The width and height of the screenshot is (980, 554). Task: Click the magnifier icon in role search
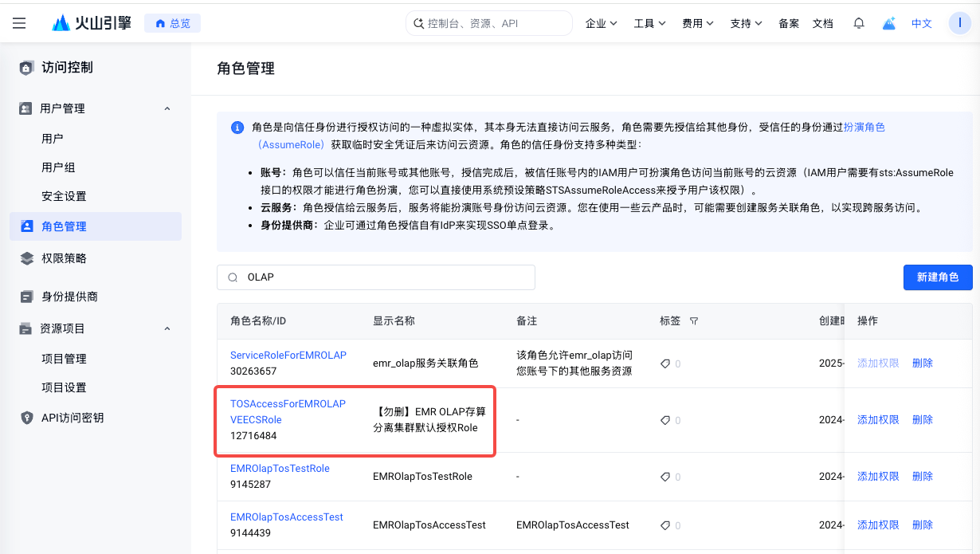[x=233, y=277]
